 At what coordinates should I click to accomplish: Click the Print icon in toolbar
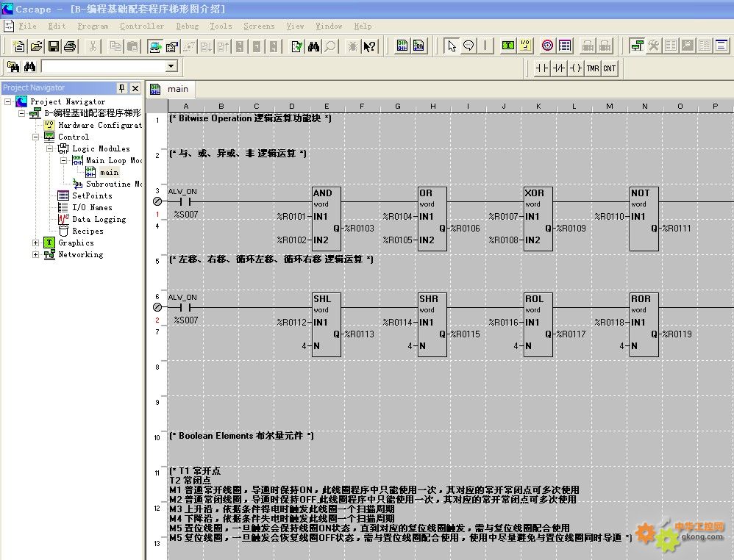coord(70,46)
